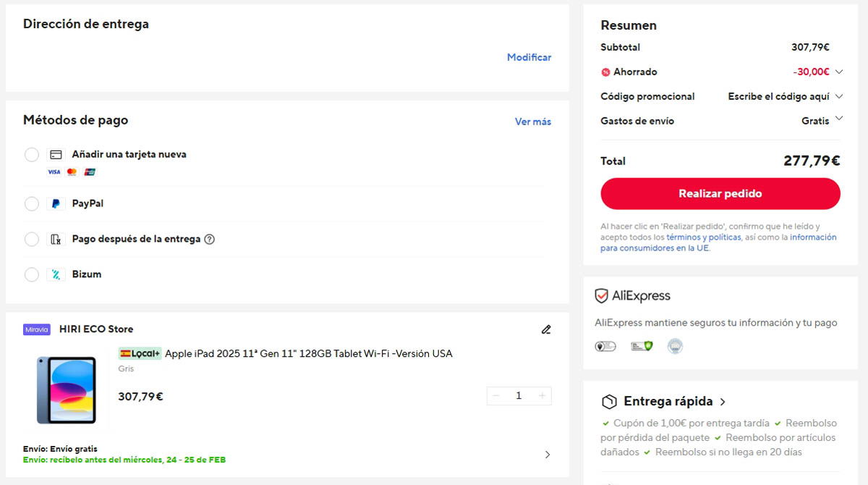This screenshot has width=868, height=485.
Task: Increase the iPad quantity with plus control
Action: (542, 395)
